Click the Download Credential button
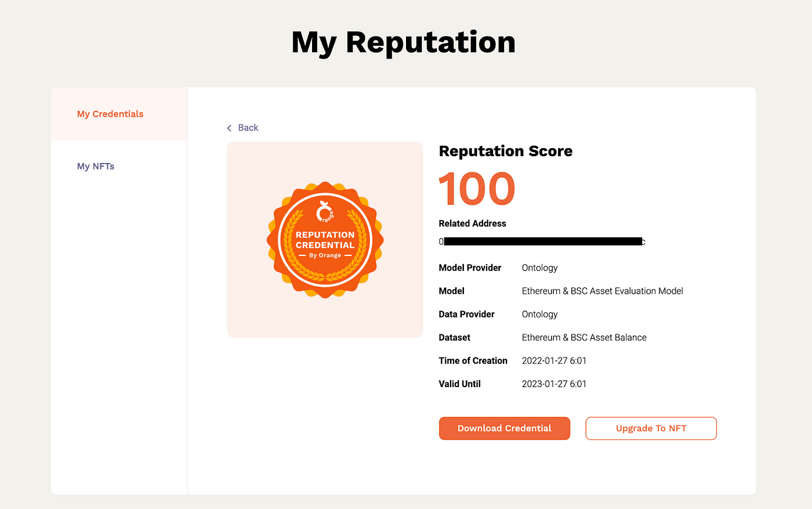 tap(505, 428)
